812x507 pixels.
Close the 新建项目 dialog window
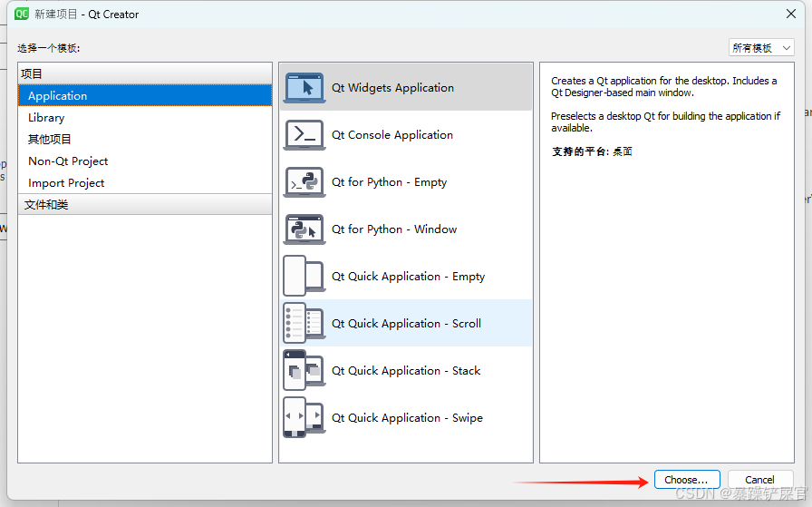(x=791, y=14)
